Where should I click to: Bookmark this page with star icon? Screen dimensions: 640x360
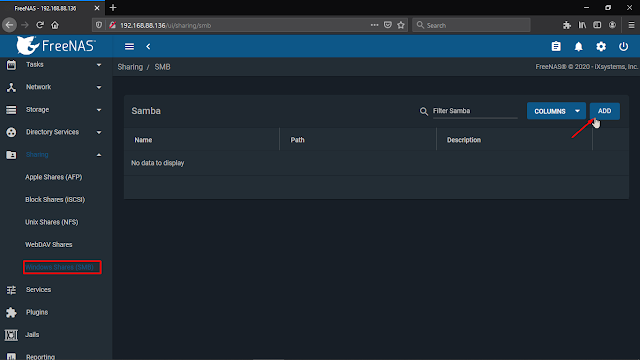tap(401, 25)
